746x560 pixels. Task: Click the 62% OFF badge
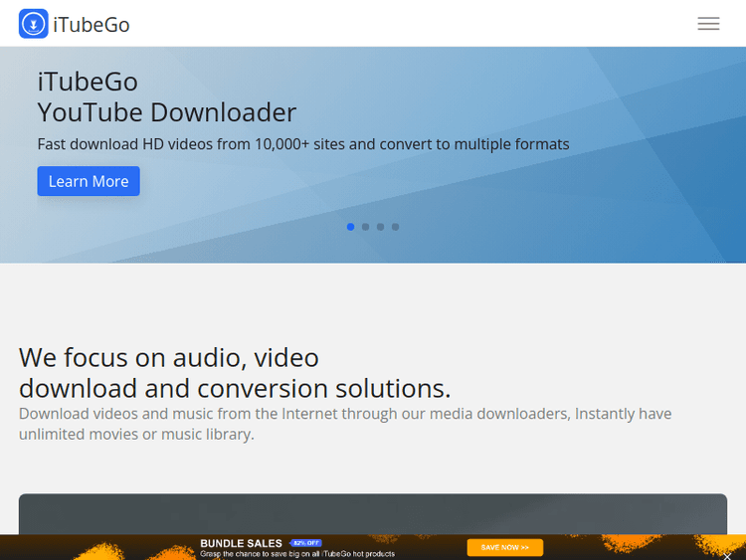(x=305, y=543)
